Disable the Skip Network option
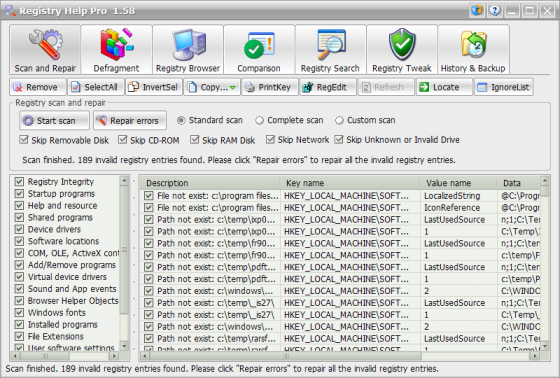The height and width of the screenshot is (378, 560). (x=270, y=140)
